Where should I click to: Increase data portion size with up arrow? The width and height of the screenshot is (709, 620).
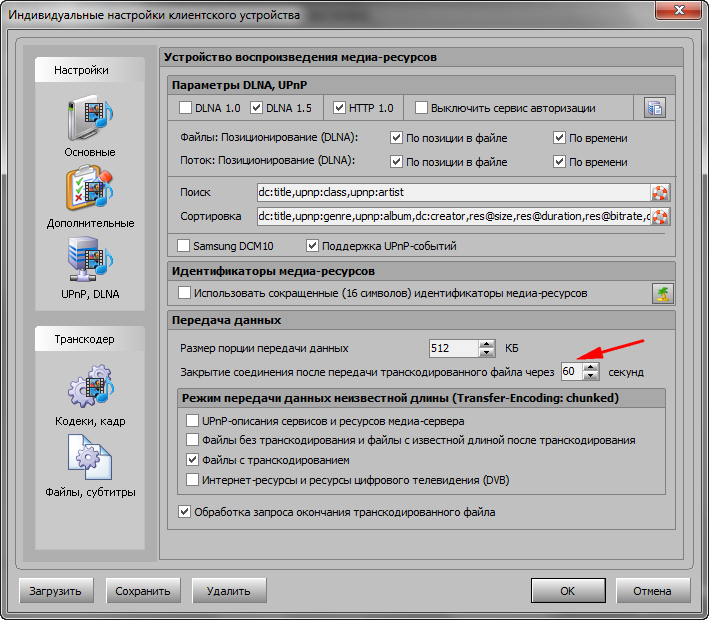487,344
